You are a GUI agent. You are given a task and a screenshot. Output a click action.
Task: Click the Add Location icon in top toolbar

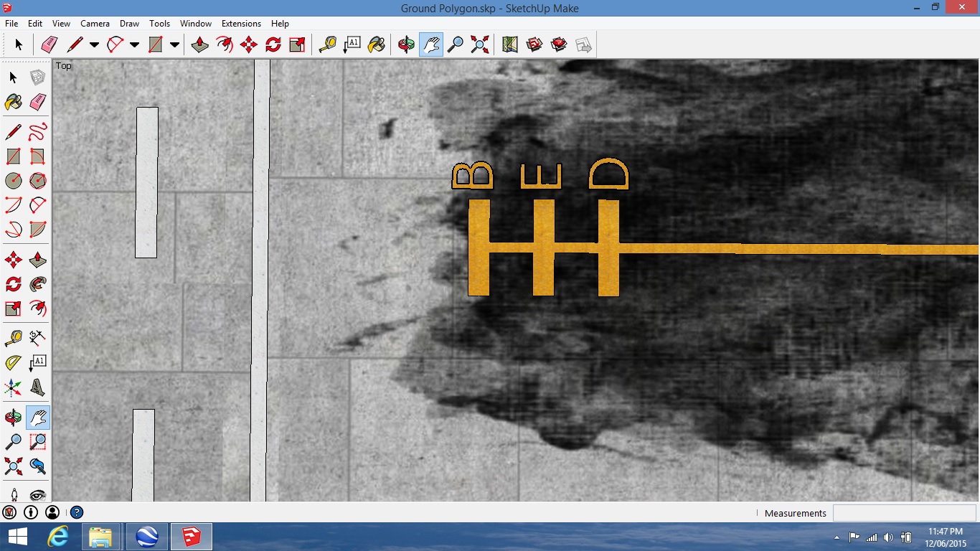click(x=510, y=45)
